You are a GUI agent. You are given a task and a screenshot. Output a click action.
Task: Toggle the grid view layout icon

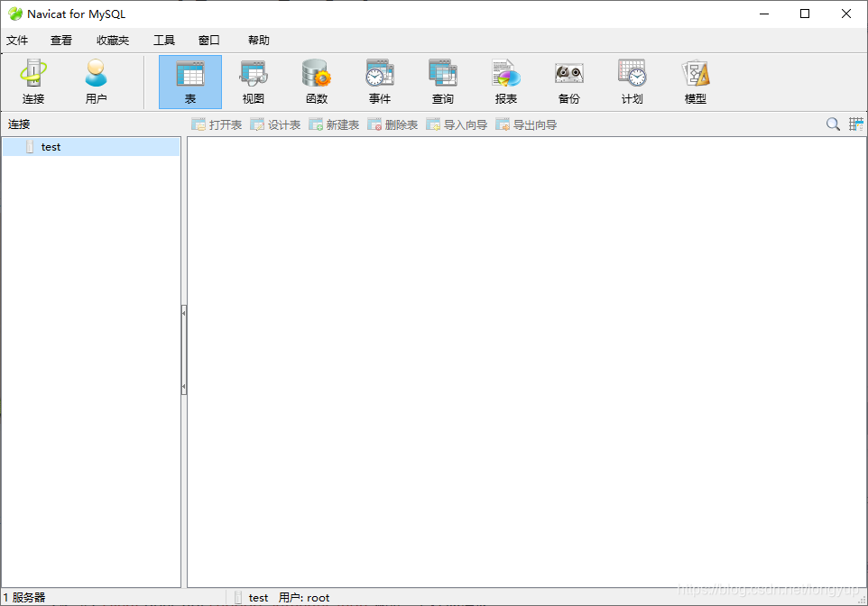856,124
